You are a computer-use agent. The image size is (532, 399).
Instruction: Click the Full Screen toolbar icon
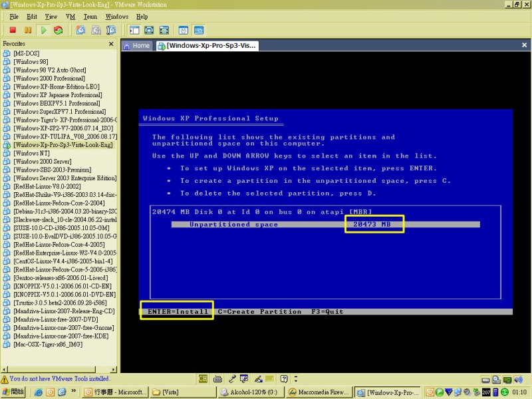(x=149, y=30)
